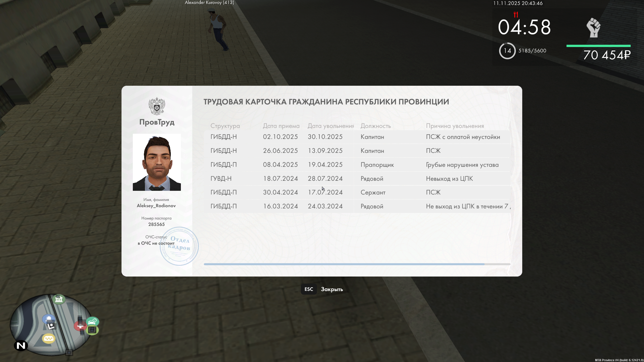Screen dimensions: 644x362
Task: Click the citizen portrait photo
Action: pyautogui.click(x=157, y=162)
